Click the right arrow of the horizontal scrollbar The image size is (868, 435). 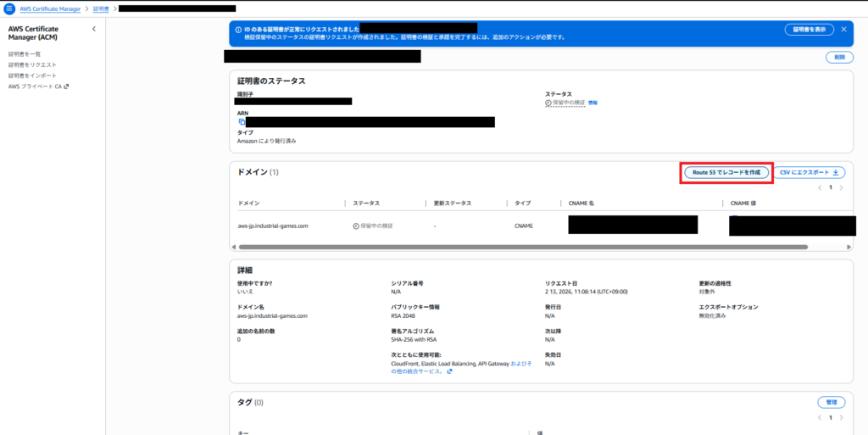coord(848,247)
